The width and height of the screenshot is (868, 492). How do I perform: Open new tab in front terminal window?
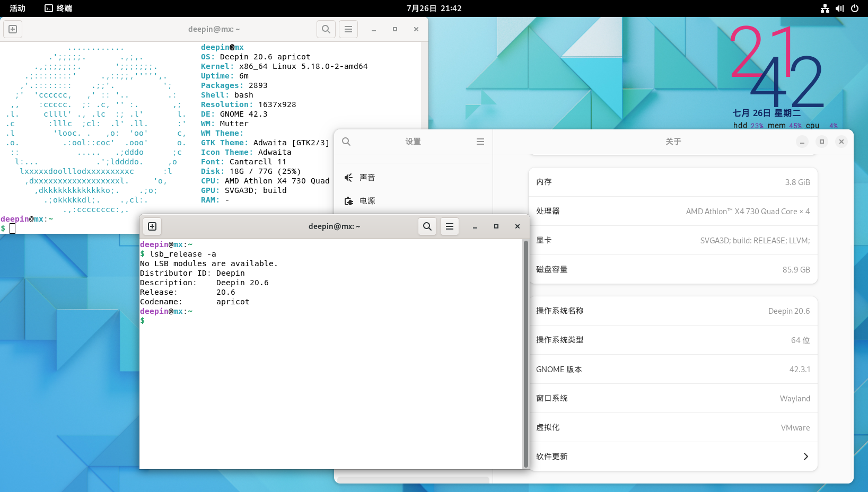[x=152, y=226]
